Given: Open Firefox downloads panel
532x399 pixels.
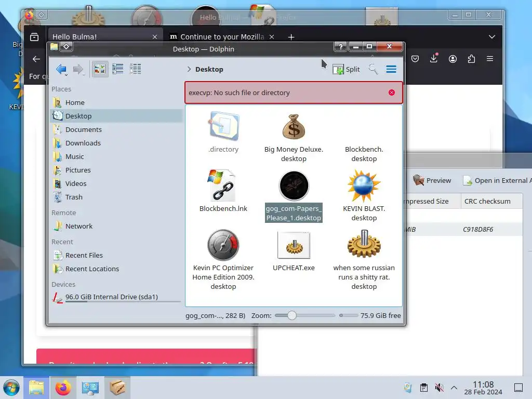Looking at the screenshot, I should pos(434,59).
